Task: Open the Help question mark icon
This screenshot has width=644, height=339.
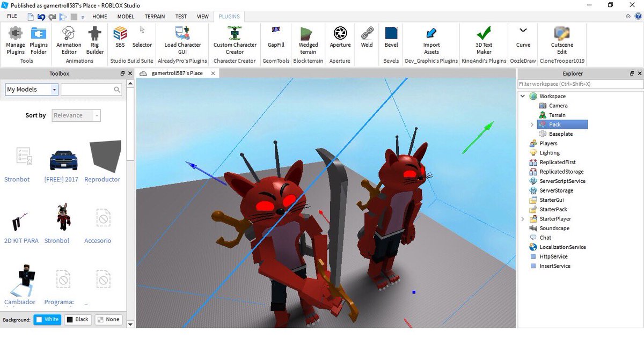Action: pyautogui.click(x=638, y=17)
